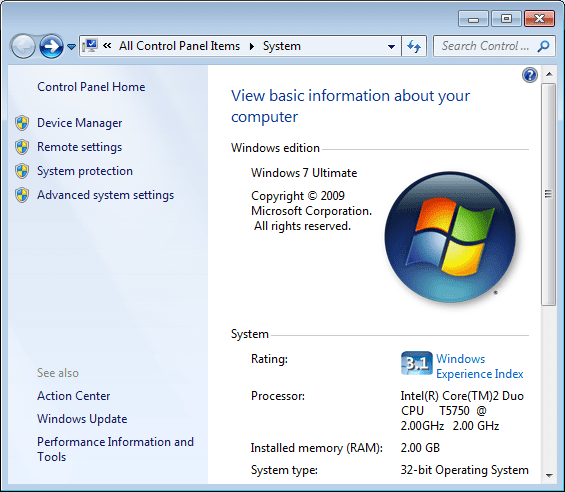Click shield icon beside Advanced system settings

click(x=22, y=195)
